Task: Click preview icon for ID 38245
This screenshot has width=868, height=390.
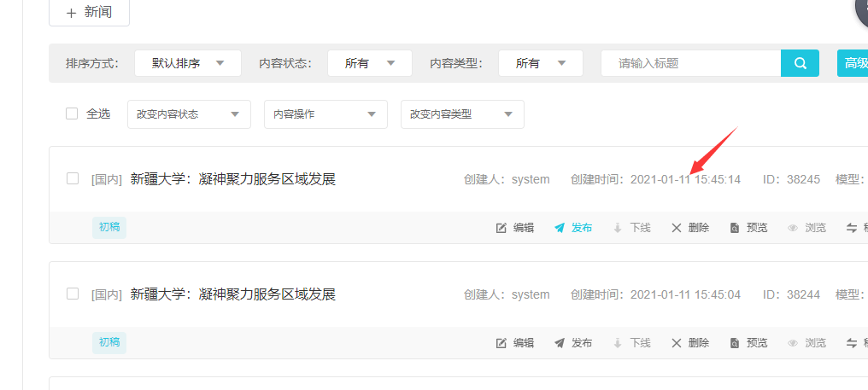Action: [x=735, y=228]
